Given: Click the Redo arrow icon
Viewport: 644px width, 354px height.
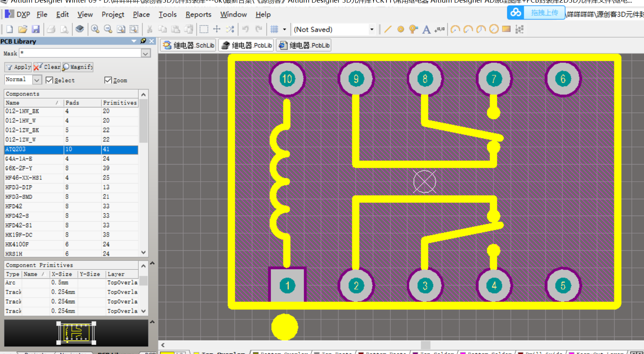Looking at the screenshot, I should (x=258, y=29).
